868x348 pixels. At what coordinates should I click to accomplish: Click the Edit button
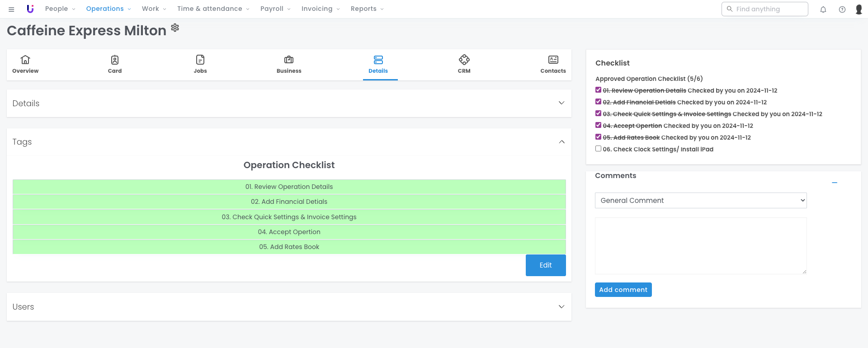[545, 265]
